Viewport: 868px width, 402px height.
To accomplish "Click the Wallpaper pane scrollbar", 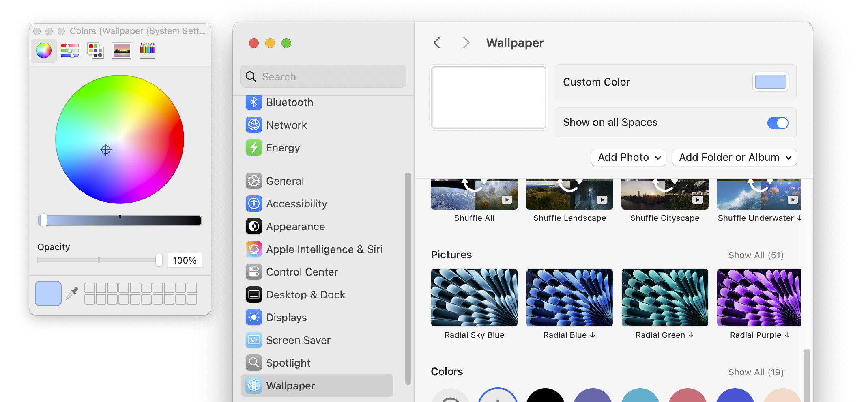I will coord(807,375).
